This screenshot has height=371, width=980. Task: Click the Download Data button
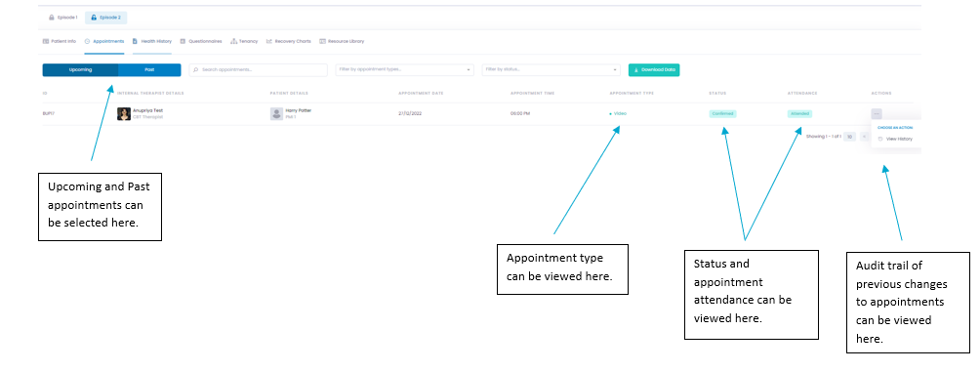tap(654, 70)
